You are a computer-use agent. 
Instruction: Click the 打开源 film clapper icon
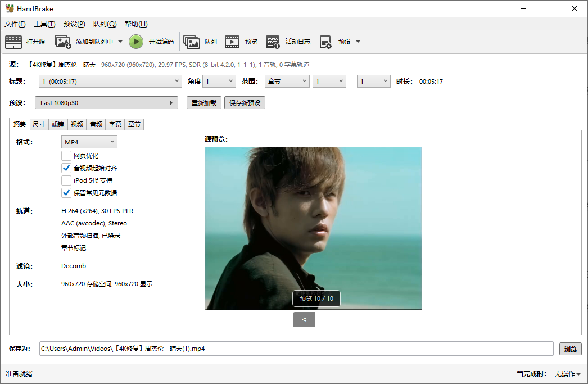click(13, 42)
